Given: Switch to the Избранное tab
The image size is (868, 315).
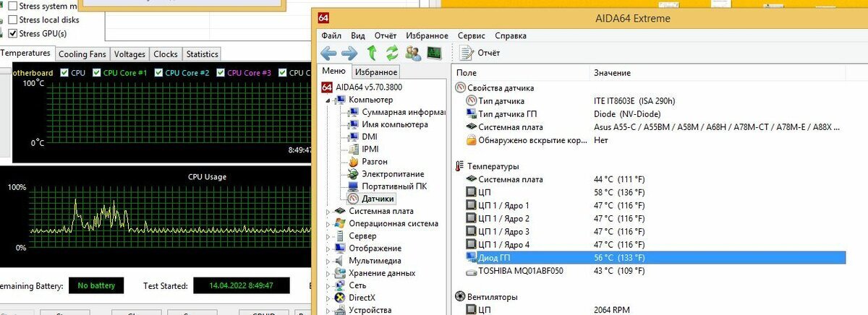Looking at the screenshot, I should pyautogui.click(x=376, y=72).
